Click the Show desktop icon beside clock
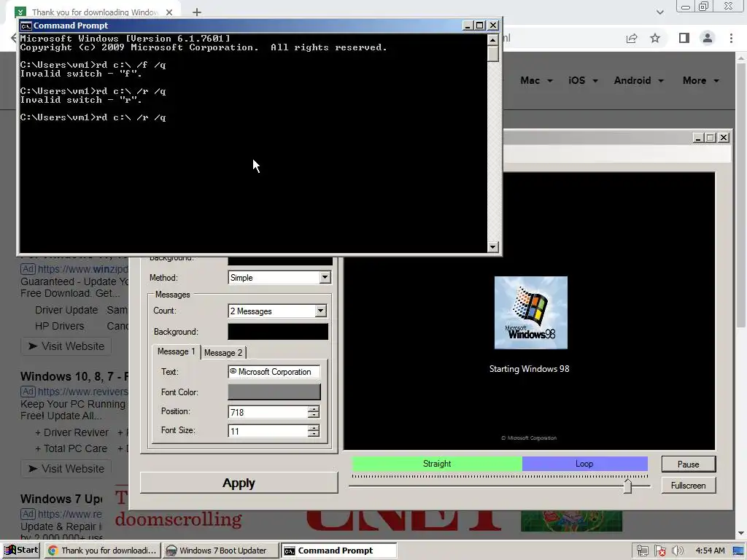The image size is (747, 560). pyautogui.click(x=739, y=551)
